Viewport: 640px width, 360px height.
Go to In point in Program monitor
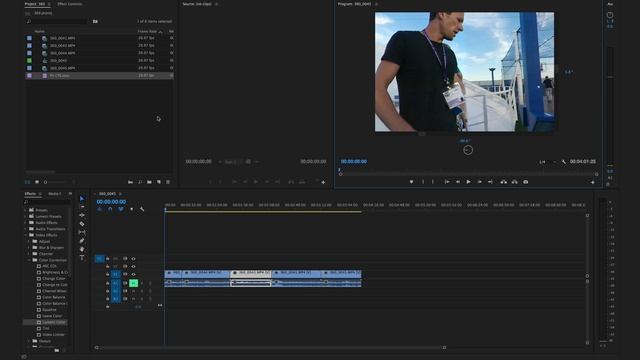447,182
